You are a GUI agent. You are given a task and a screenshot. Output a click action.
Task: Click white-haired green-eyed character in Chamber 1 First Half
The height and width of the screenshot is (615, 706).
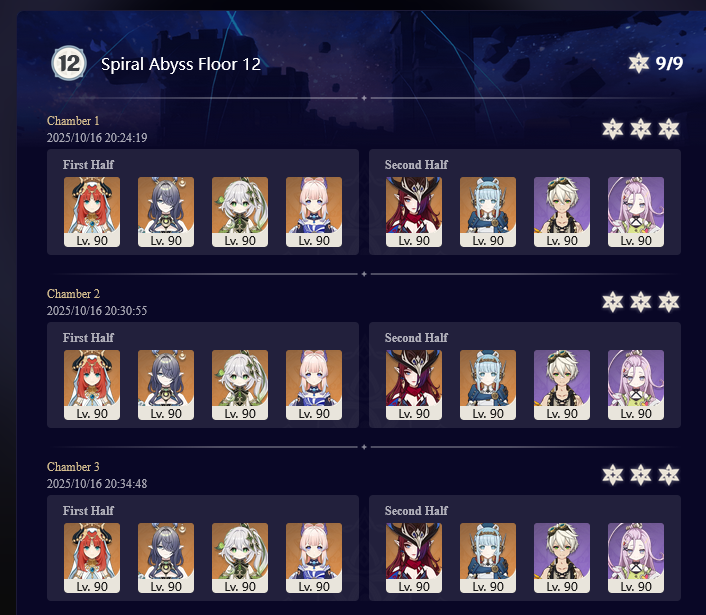point(240,212)
